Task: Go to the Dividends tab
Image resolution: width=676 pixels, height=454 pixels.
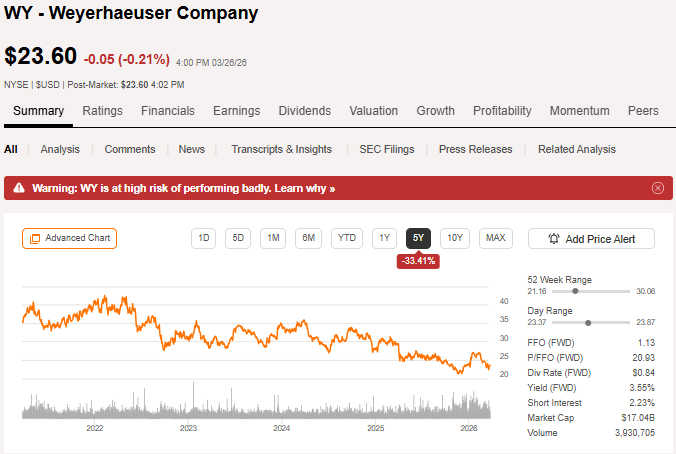Action: click(304, 111)
